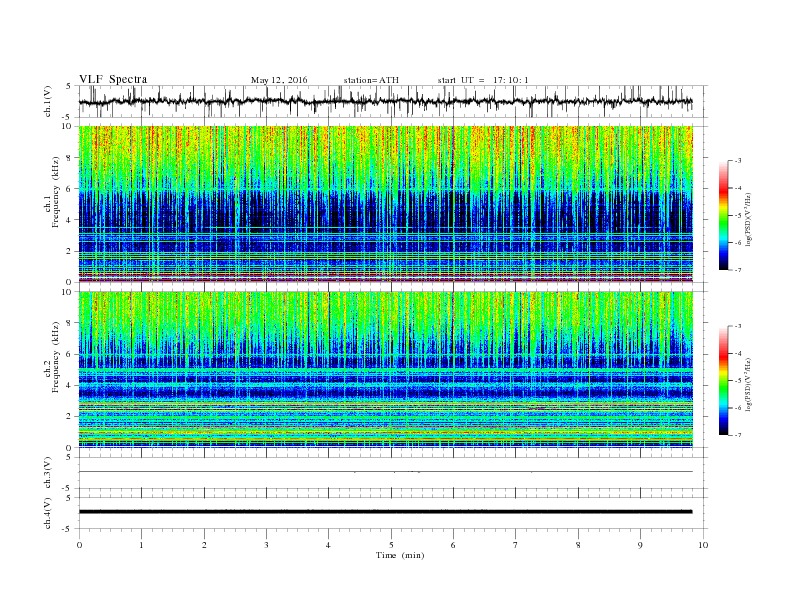Click the color bar beside the ch.1 spectrogram
The image size is (792, 612).
tap(724, 215)
